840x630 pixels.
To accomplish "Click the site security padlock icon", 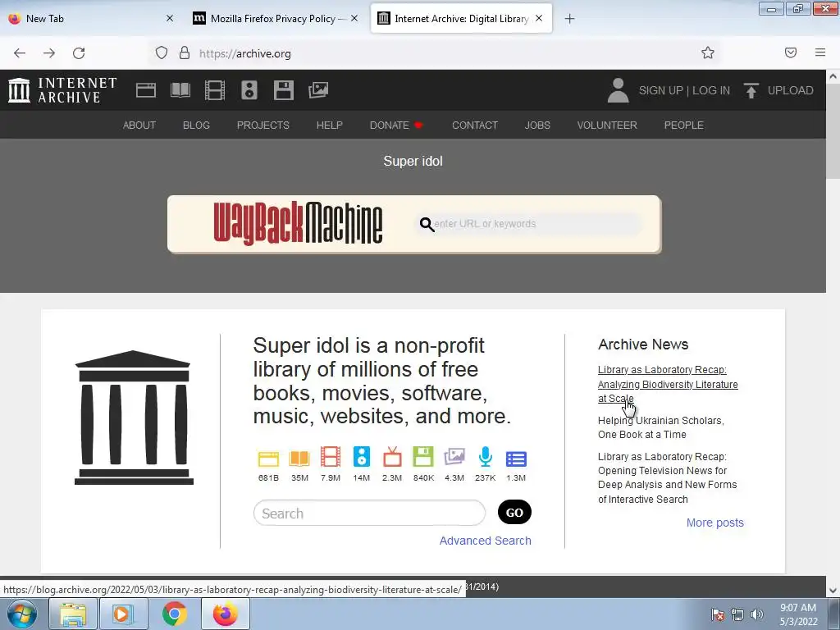I will coord(185,52).
